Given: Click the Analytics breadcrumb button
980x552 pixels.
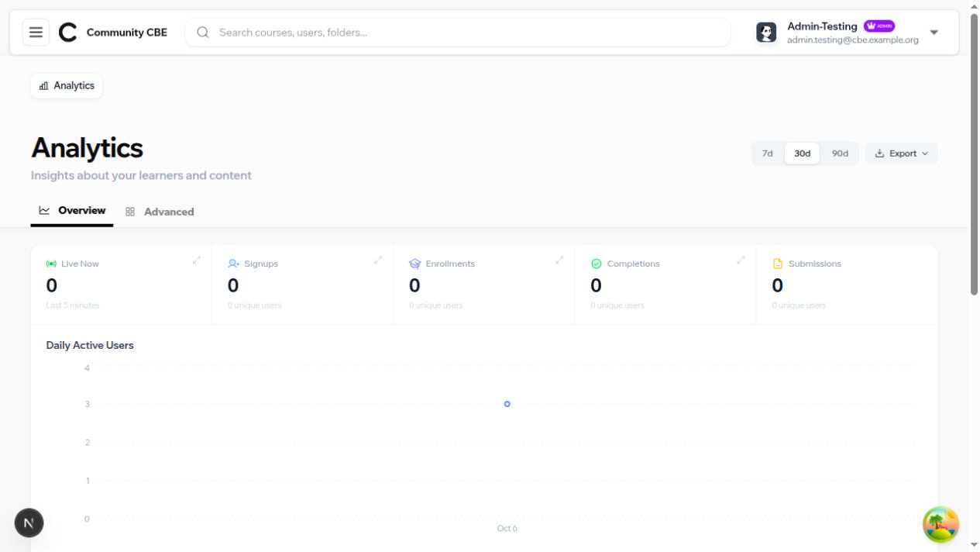Looking at the screenshot, I should [x=67, y=86].
